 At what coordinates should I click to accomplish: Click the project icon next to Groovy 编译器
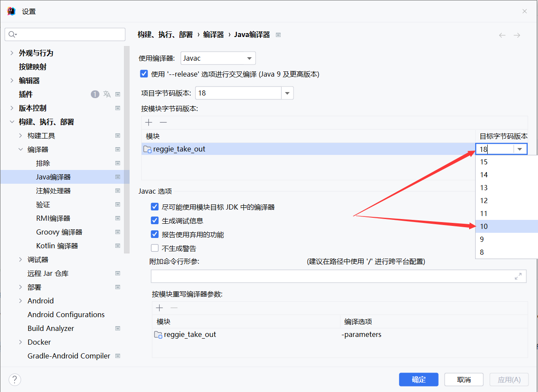click(117, 232)
